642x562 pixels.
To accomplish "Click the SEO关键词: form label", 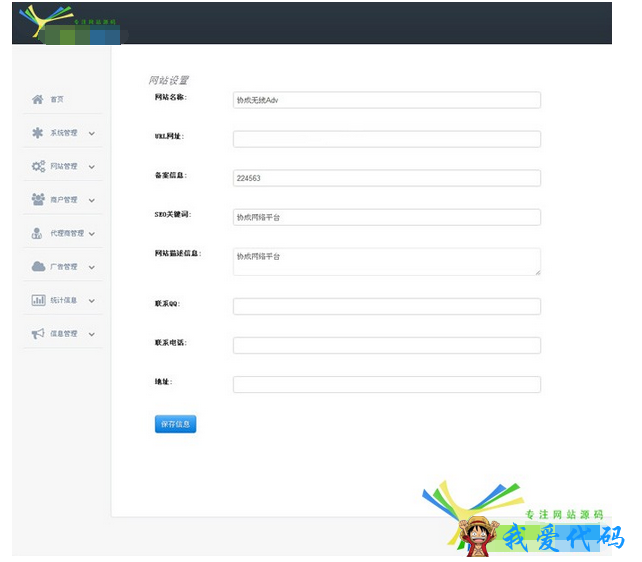I will coord(173,214).
